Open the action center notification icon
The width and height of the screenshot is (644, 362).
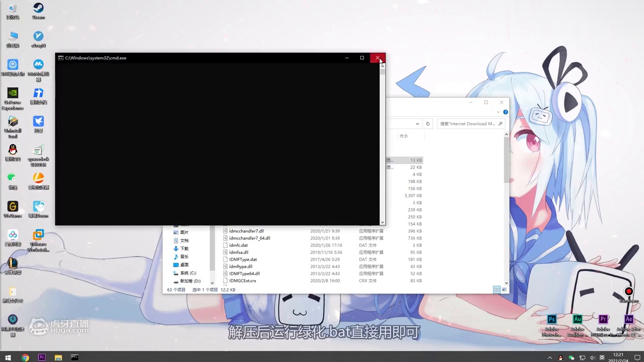pos(637,357)
